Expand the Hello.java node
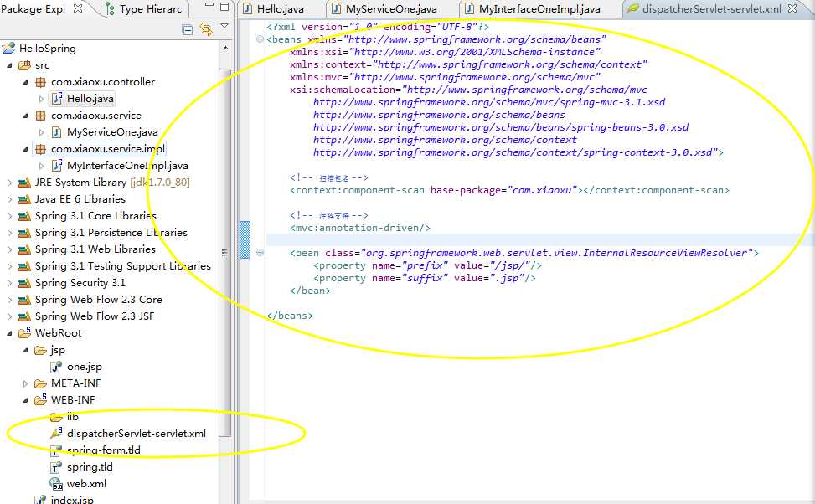 [x=42, y=99]
